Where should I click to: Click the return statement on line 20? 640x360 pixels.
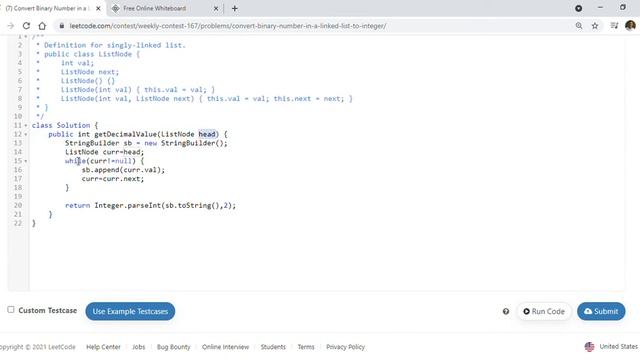[150, 205]
